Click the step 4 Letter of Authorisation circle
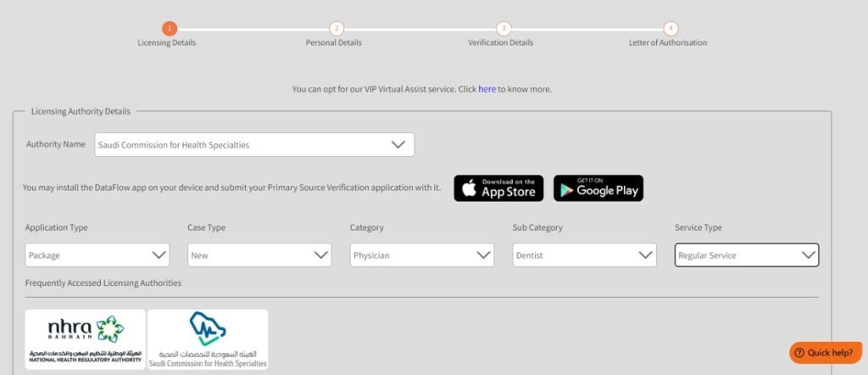The image size is (868, 375). (x=670, y=28)
